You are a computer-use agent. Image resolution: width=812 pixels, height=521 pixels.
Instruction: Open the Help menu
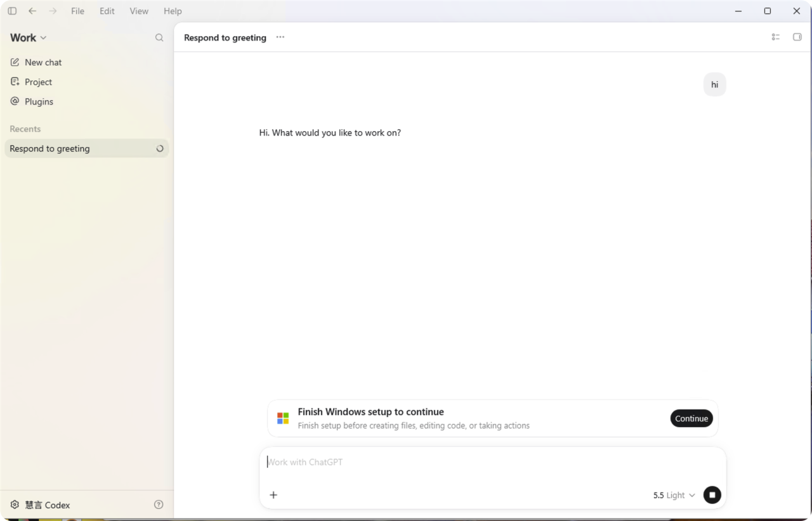pos(173,11)
